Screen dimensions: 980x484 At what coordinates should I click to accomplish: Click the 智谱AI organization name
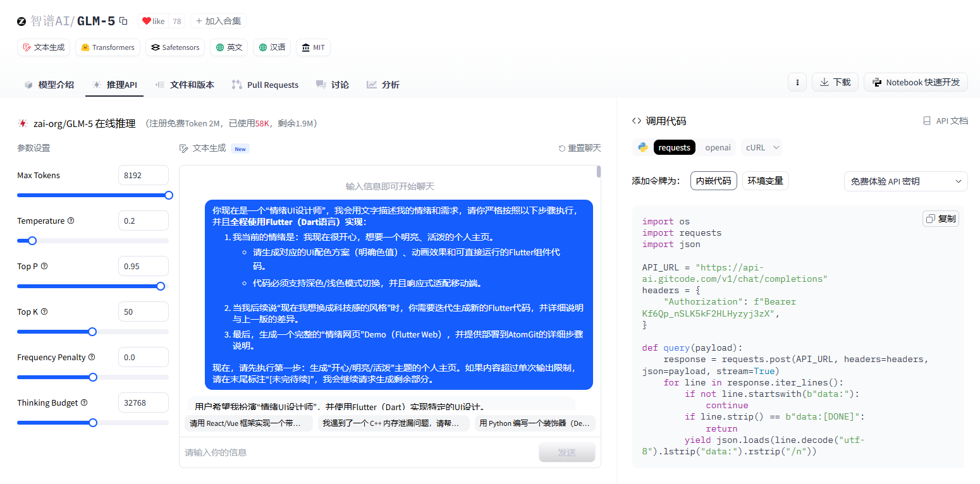coord(50,21)
